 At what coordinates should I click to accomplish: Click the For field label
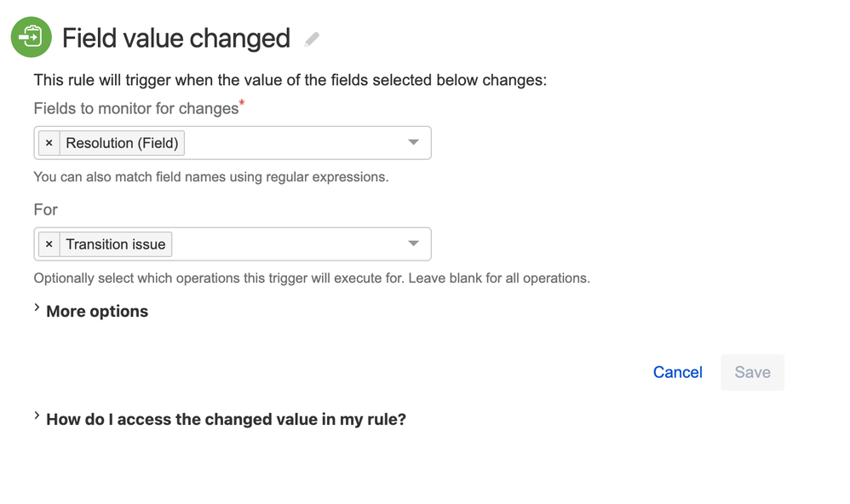pos(46,209)
